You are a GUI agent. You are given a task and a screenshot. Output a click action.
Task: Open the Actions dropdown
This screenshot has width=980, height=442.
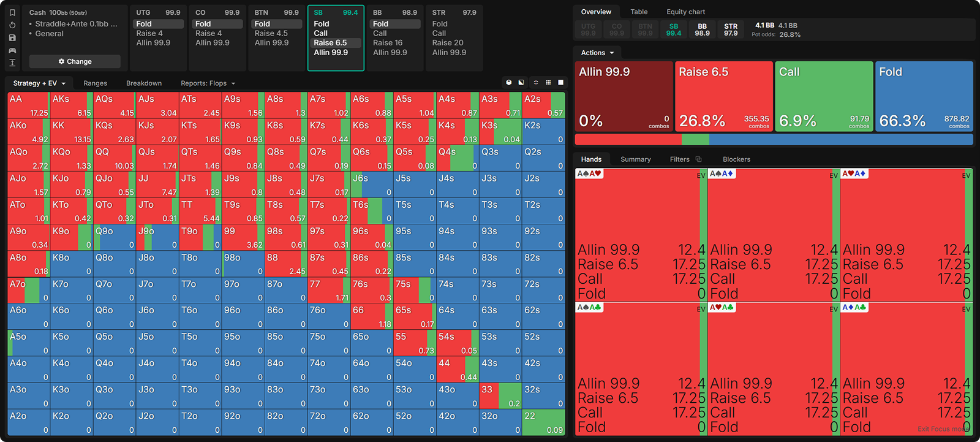(x=597, y=53)
